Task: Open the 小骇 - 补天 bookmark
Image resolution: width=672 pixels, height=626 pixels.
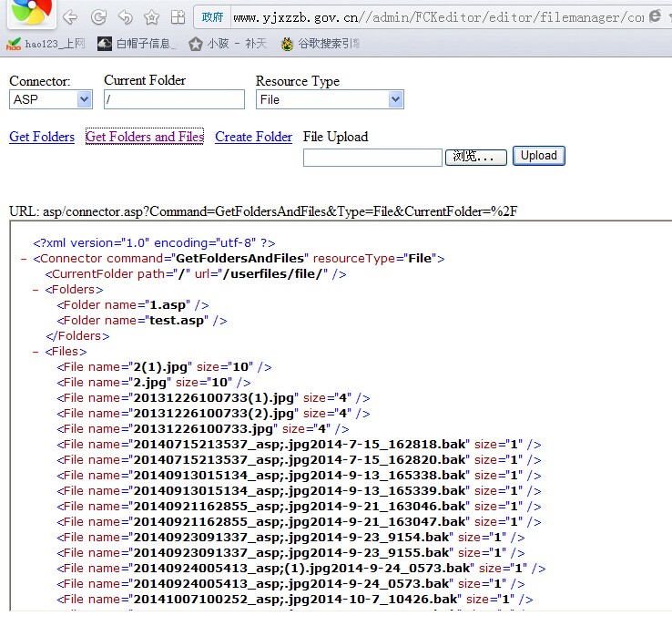Action: point(228,44)
